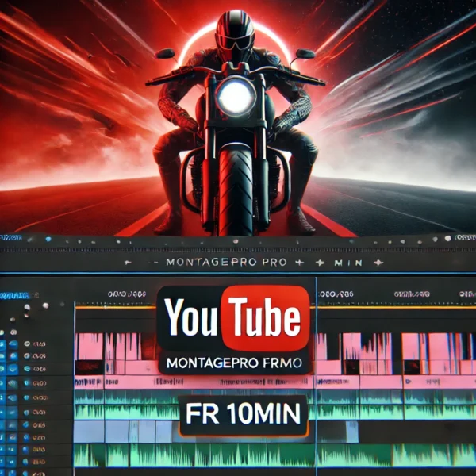The image size is (476, 476).
Task: Click the FR 10MIN badge
Action: click(x=243, y=414)
